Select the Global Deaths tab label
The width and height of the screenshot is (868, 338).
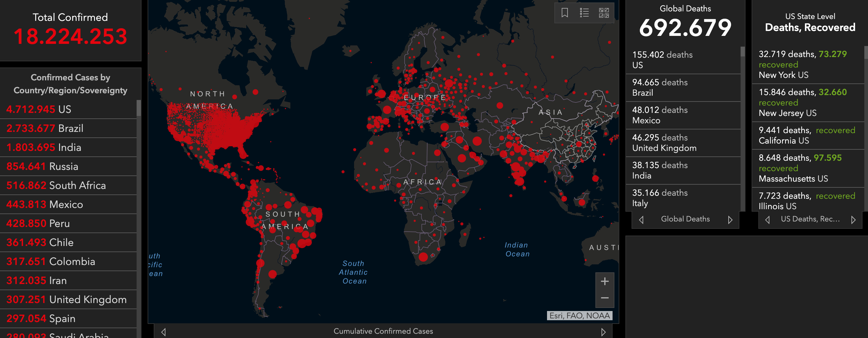[685, 219]
